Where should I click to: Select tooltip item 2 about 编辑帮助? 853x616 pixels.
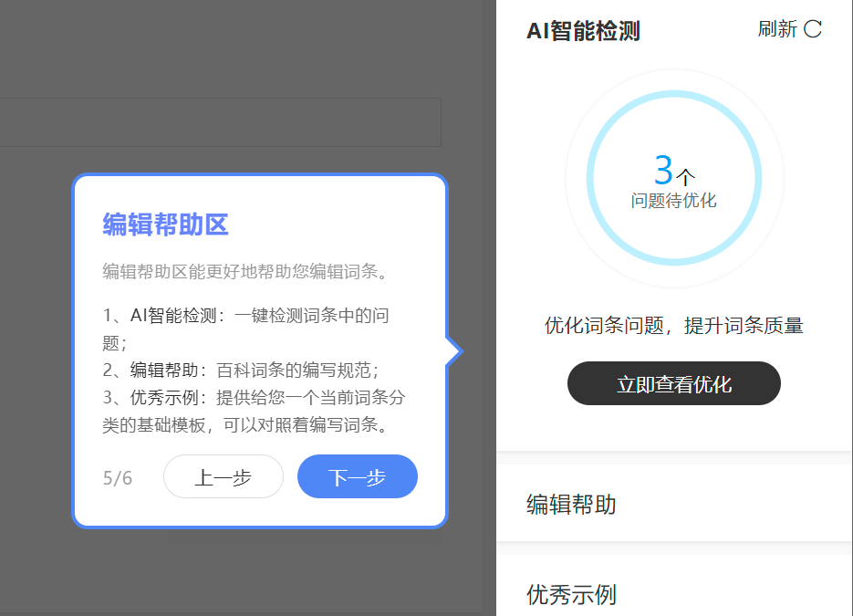(241, 370)
